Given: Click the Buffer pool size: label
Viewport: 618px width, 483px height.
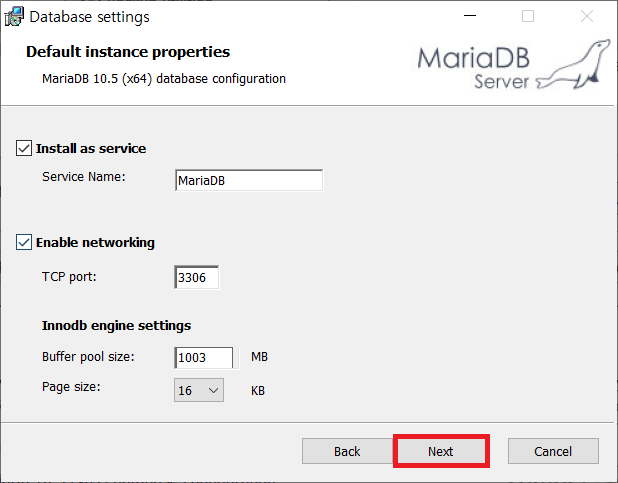Looking at the screenshot, I should pos(88,357).
